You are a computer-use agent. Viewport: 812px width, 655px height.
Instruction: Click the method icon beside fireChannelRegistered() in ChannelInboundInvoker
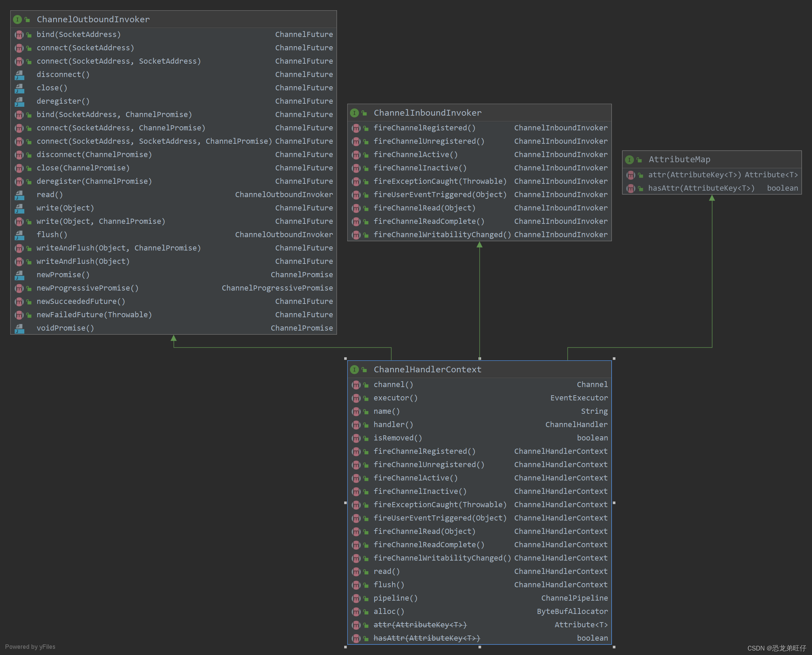pos(356,128)
